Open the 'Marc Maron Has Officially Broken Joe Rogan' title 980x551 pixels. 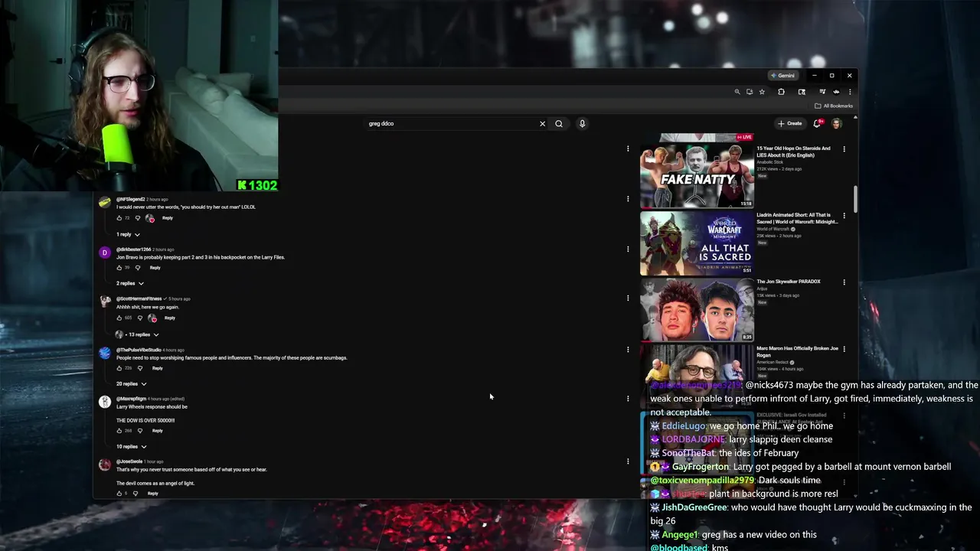click(798, 351)
